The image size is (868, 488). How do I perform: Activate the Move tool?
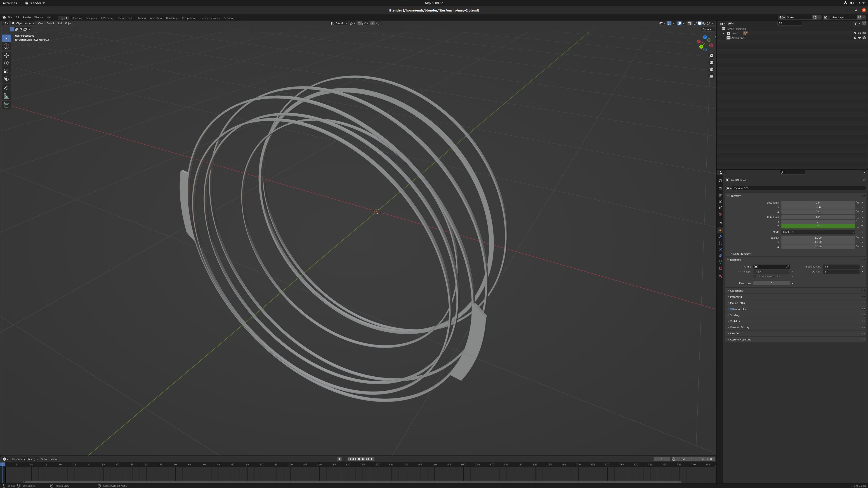click(6, 55)
